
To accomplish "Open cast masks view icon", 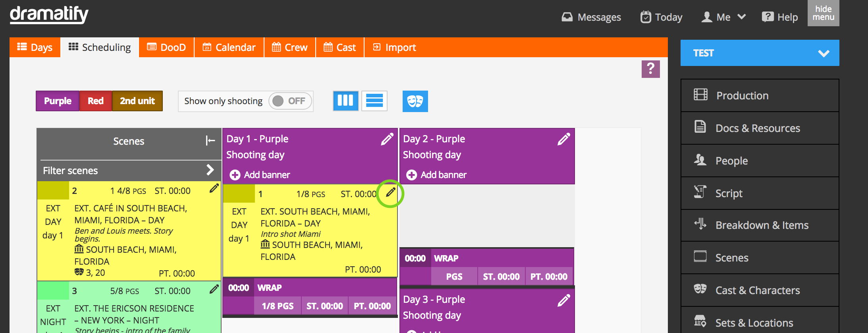I will tap(415, 101).
